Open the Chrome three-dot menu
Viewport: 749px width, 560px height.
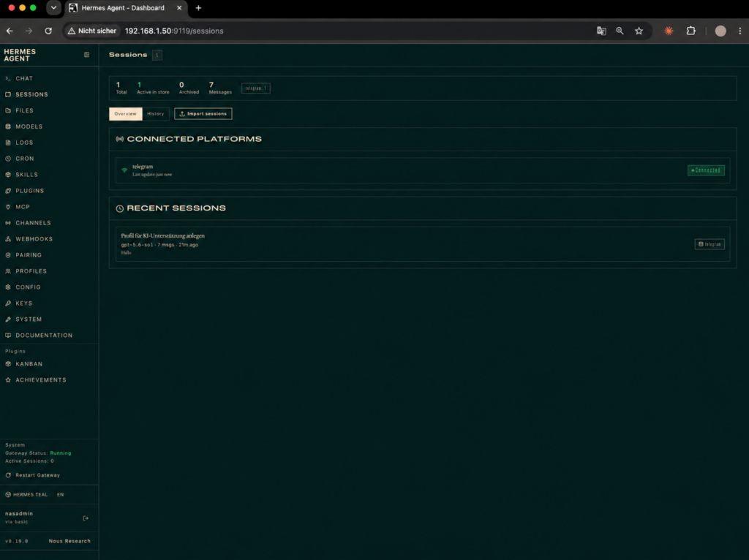point(740,31)
